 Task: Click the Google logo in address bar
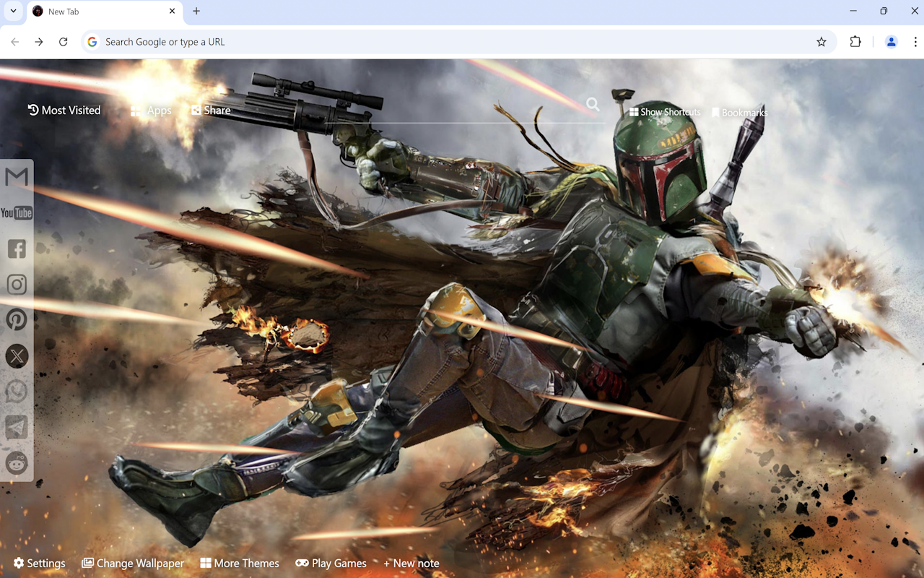pyautogui.click(x=92, y=42)
